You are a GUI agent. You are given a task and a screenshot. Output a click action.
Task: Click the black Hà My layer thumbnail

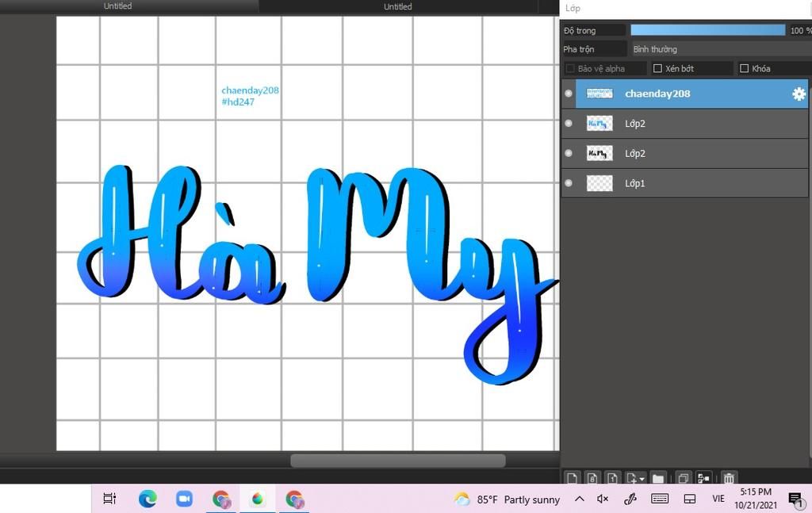(x=599, y=153)
